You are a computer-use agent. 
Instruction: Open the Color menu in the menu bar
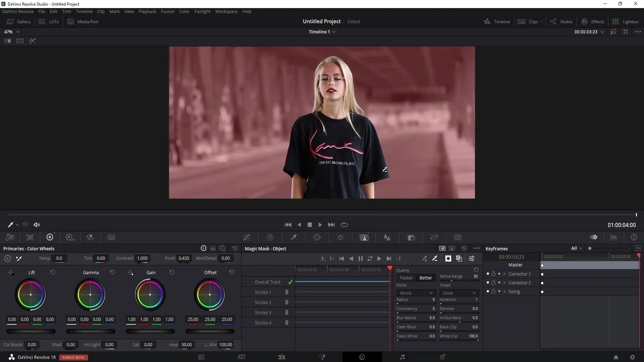184,11
